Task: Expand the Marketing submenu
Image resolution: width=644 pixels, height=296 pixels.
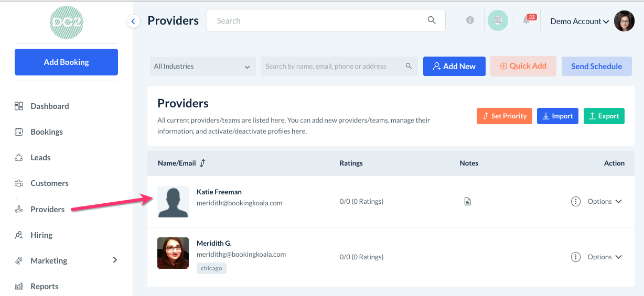Action: point(115,260)
